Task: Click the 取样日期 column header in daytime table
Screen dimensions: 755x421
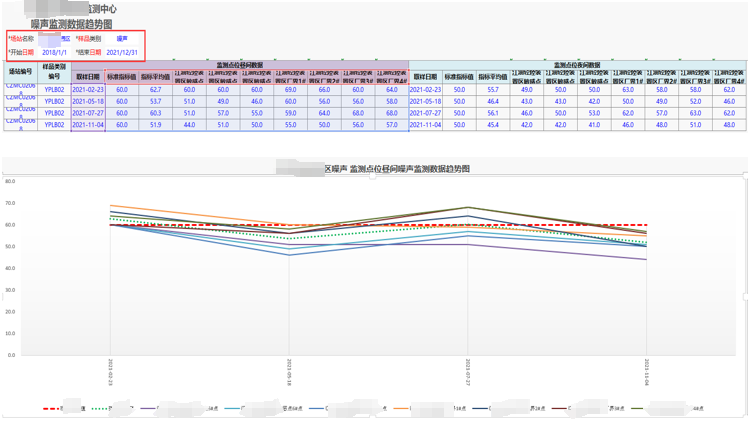Action: tap(88, 76)
